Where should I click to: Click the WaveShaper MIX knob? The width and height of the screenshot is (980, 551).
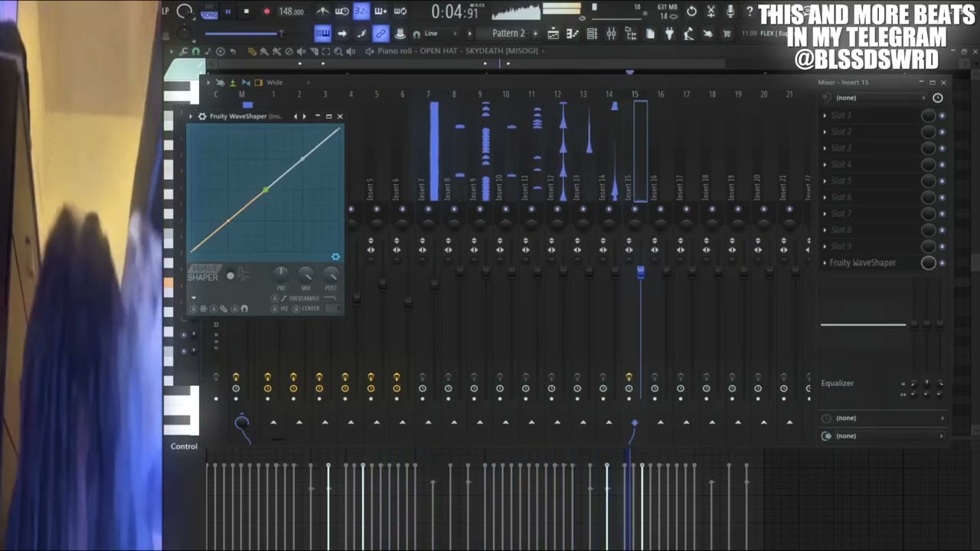pos(305,273)
